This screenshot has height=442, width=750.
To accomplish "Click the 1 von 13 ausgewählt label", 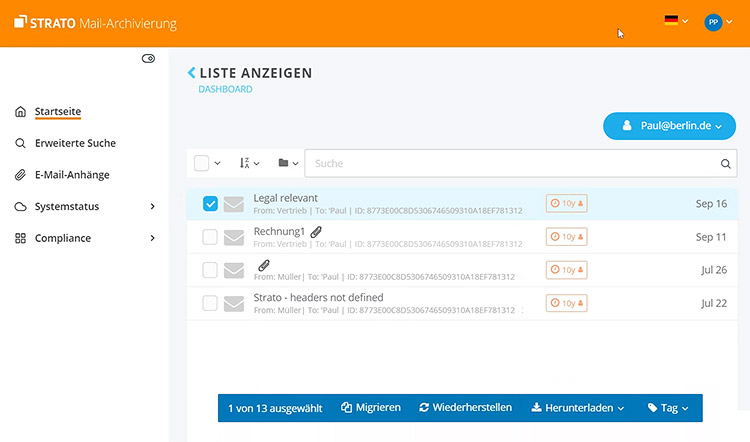I will coord(275,408).
